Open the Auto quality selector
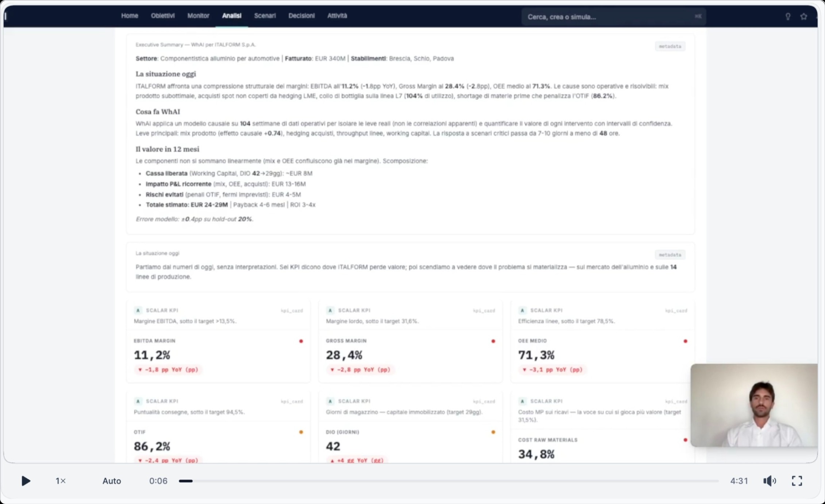 click(x=111, y=481)
